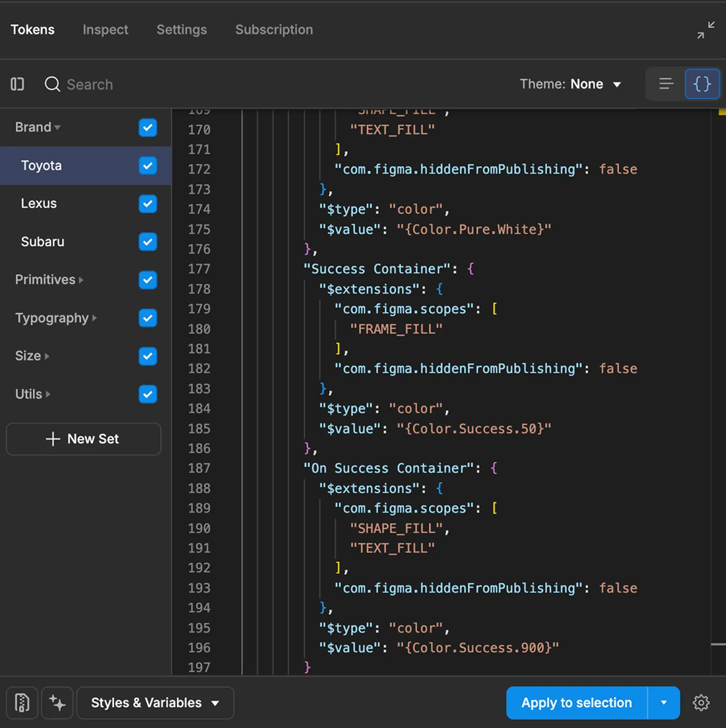The image size is (726, 728).
Task: Expand the Utils group
Action: tap(48, 395)
